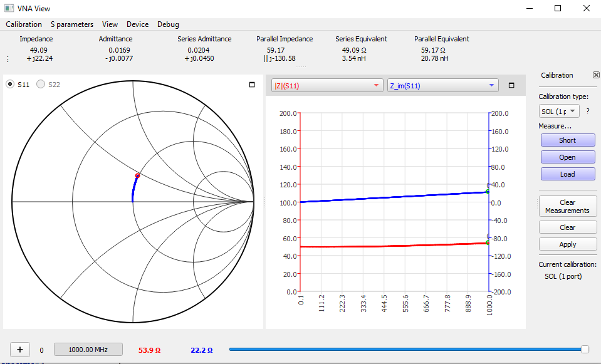The height and width of the screenshot is (364, 601).
Task: Open the calibration type SOL dropdown
Action: click(x=559, y=111)
